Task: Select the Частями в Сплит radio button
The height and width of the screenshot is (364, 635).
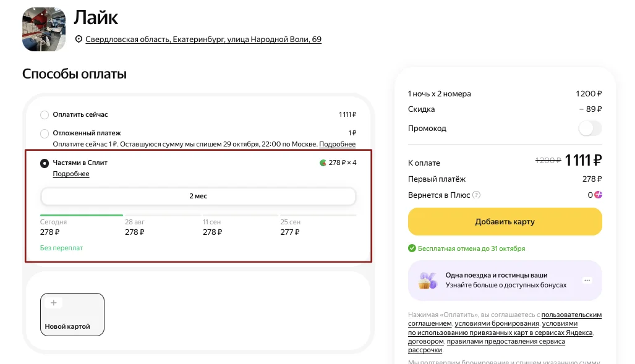Action: [45, 163]
